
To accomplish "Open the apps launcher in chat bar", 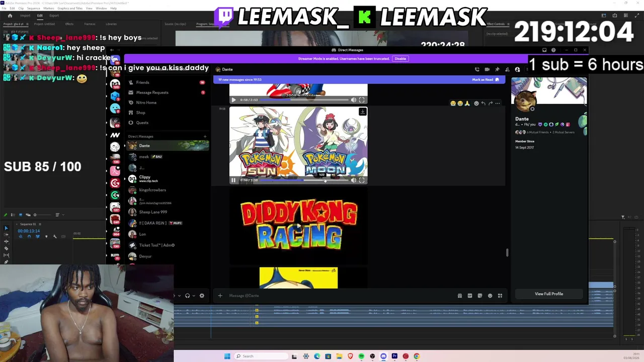I will pyautogui.click(x=500, y=296).
